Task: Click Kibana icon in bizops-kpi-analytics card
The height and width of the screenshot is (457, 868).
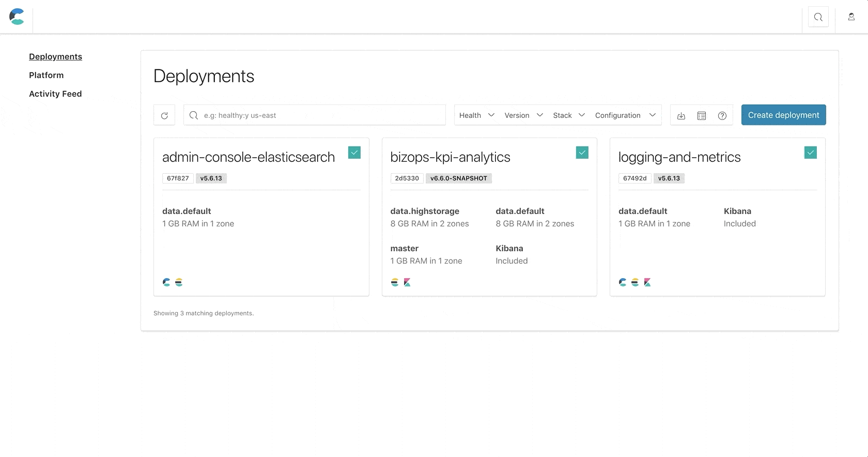Action: click(407, 282)
